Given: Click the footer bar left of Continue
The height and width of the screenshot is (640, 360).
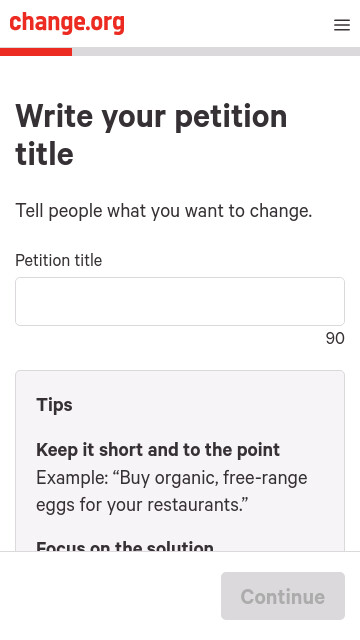Looking at the screenshot, I should (110, 596).
